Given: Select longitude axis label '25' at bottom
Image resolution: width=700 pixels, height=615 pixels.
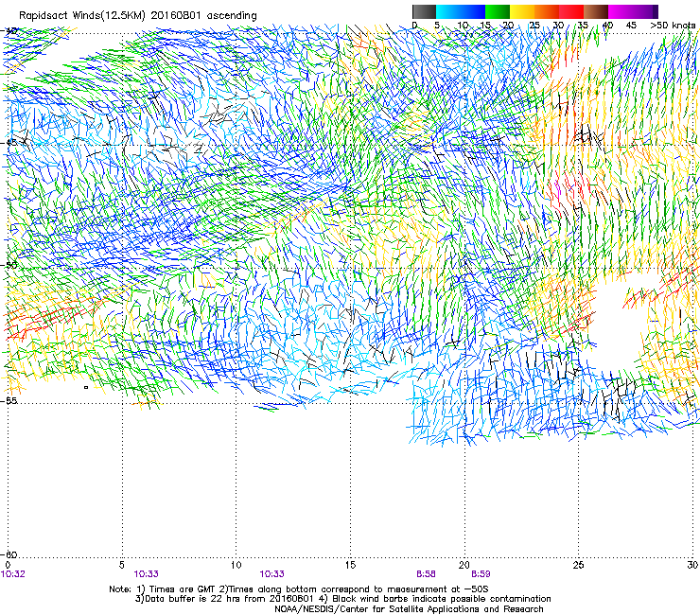Looking at the screenshot, I should click(578, 565).
